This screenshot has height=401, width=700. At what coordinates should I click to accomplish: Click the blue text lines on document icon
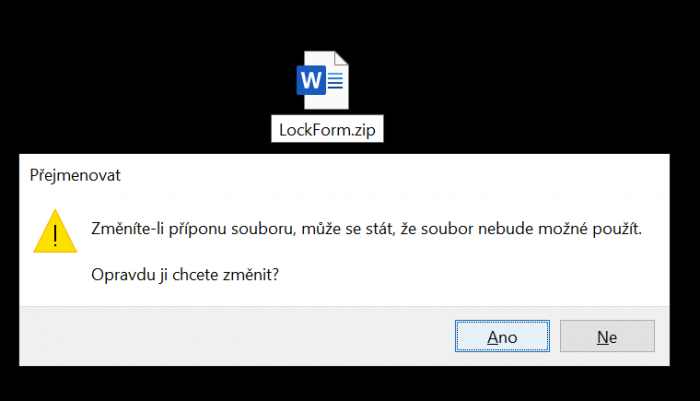click(336, 80)
